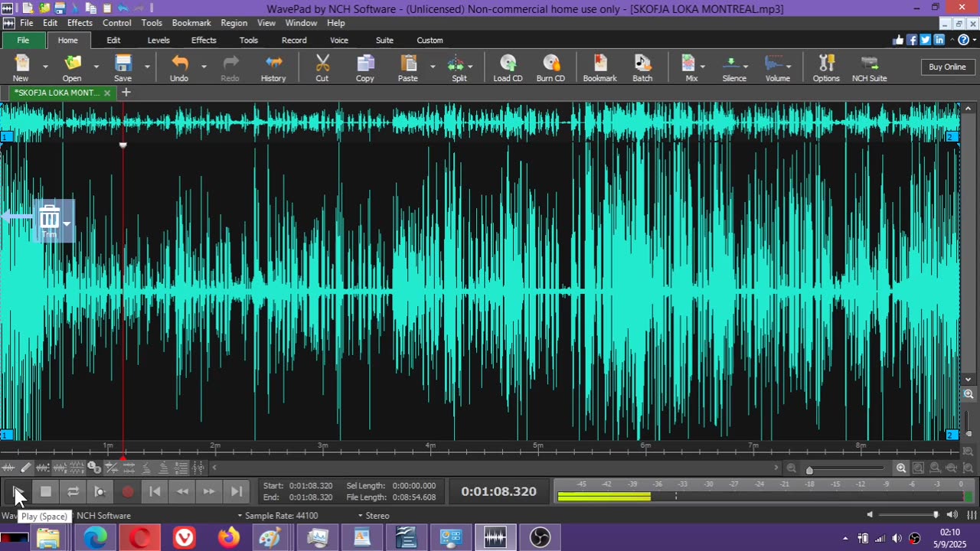Expand the Trim icon dropdown arrow

click(67, 223)
